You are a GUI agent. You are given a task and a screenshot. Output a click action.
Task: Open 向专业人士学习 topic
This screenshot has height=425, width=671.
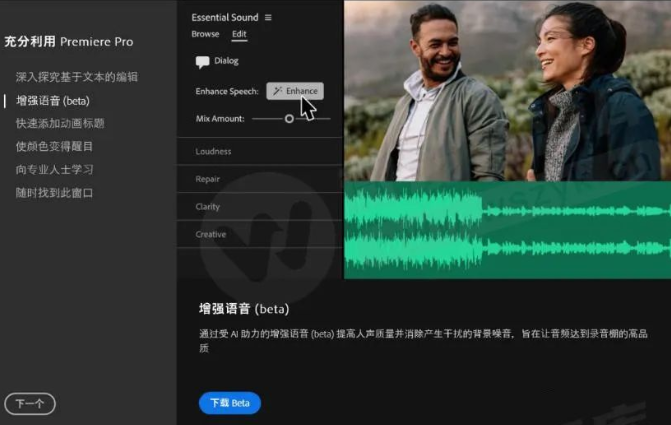click(x=54, y=169)
